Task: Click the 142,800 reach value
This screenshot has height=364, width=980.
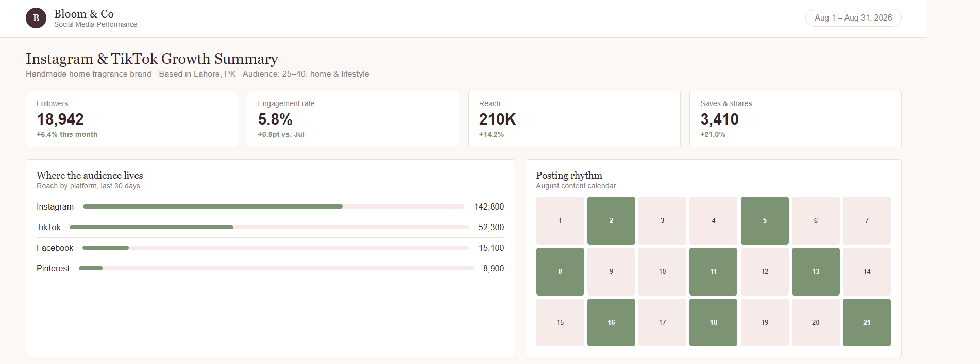Action: tap(489, 206)
